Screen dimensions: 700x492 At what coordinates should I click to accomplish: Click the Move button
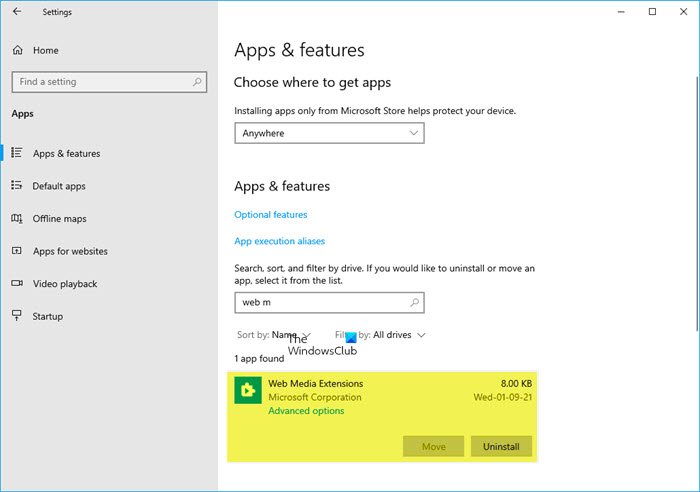click(x=433, y=446)
